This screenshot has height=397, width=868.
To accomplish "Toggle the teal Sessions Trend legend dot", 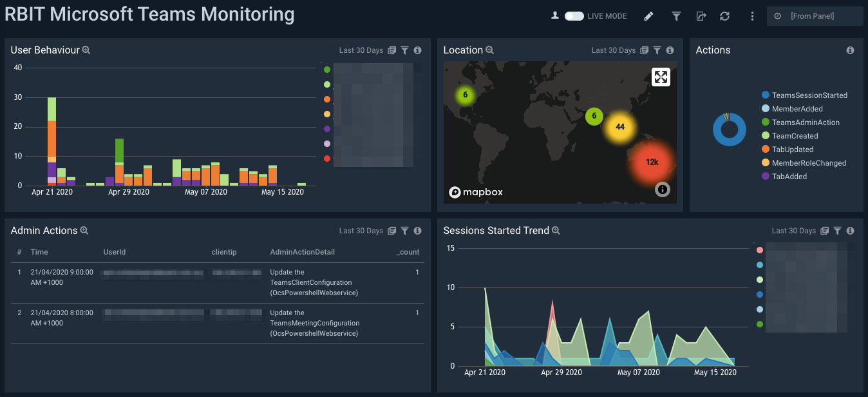I will (x=760, y=265).
